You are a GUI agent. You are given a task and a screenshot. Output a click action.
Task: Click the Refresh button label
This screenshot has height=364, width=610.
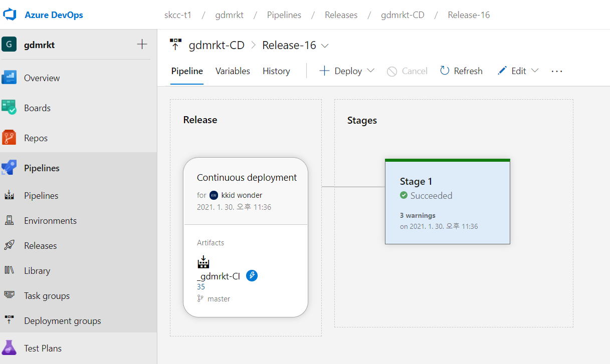[x=468, y=71]
